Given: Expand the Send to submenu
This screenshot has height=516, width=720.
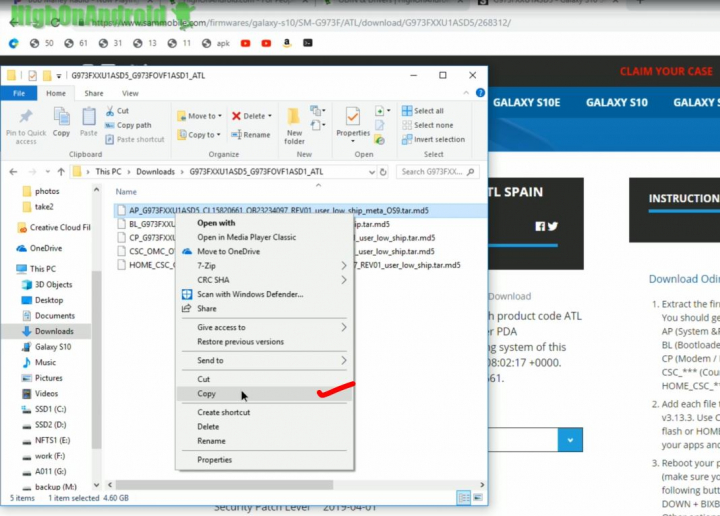Looking at the screenshot, I should (264, 360).
